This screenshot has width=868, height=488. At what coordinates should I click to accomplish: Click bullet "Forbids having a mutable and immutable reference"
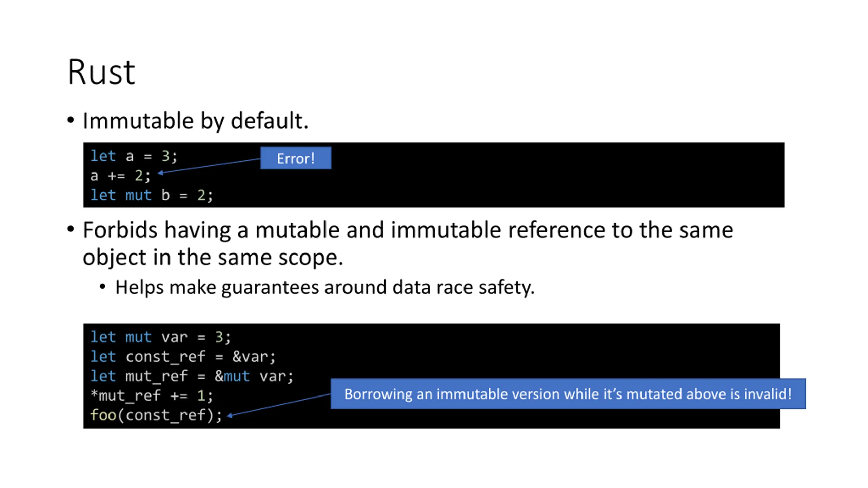pyautogui.click(x=408, y=230)
